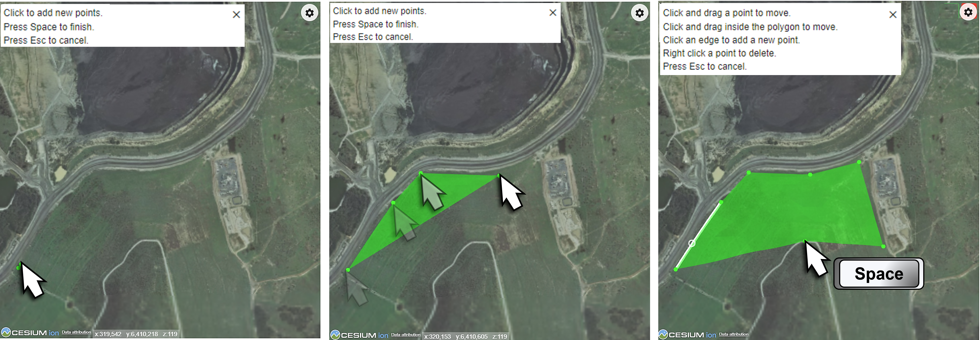Screen dimensions: 980x340
Task: Open Data attribution link in middle panel
Action: coord(406,335)
